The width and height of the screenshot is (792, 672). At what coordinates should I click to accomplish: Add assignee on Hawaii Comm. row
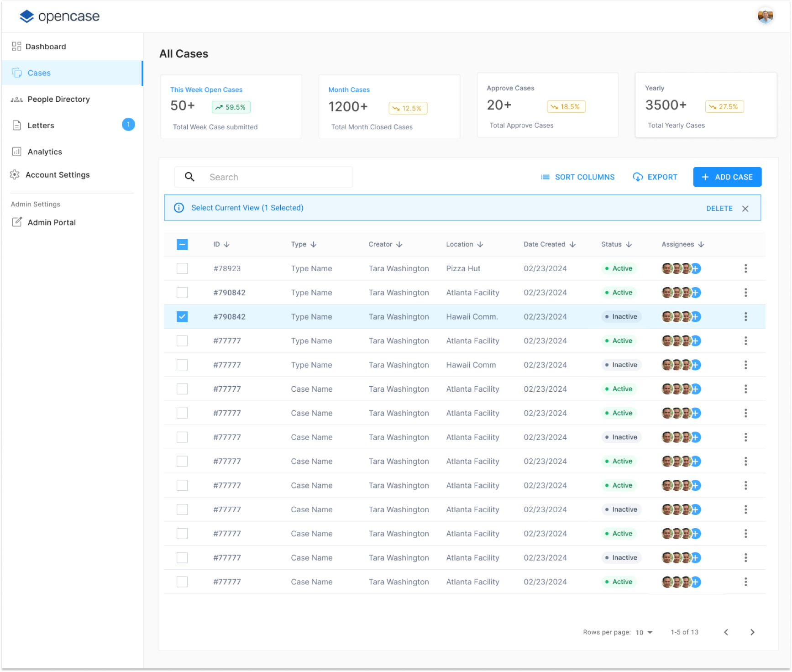click(x=696, y=316)
